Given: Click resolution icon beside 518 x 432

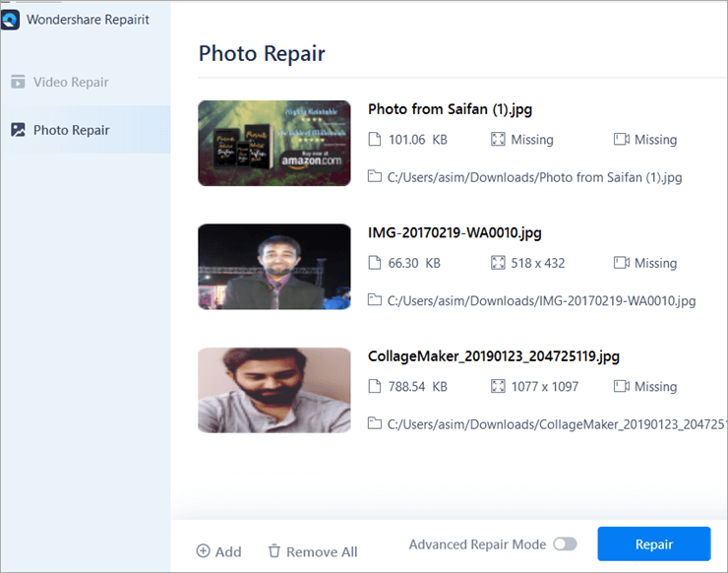Looking at the screenshot, I should (x=497, y=263).
